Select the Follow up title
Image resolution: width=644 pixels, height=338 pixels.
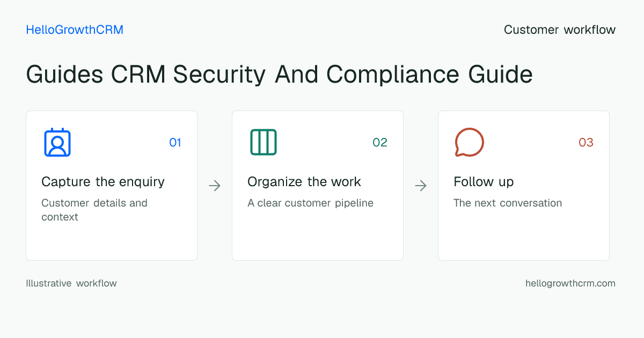pyautogui.click(x=484, y=182)
